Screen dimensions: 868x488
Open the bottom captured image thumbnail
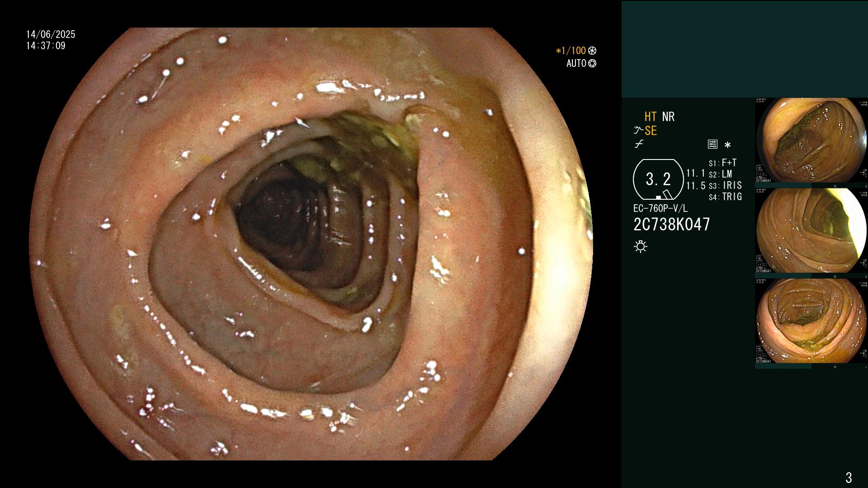click(811, 321)
